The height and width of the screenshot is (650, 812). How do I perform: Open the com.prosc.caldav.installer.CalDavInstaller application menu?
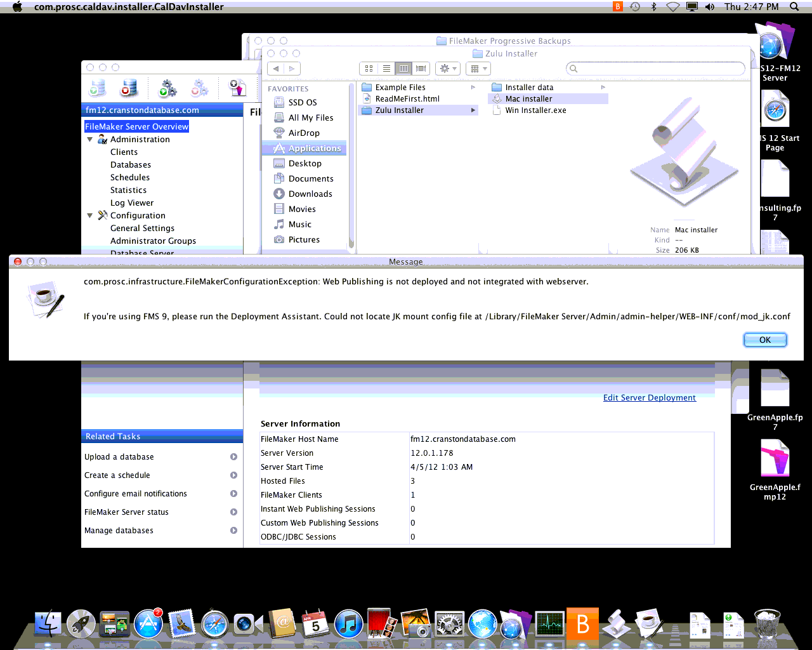[x=129, y=7]
